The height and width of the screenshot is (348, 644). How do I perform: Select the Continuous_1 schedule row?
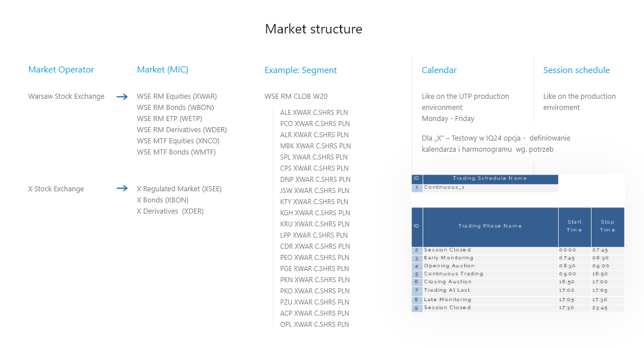444,187
